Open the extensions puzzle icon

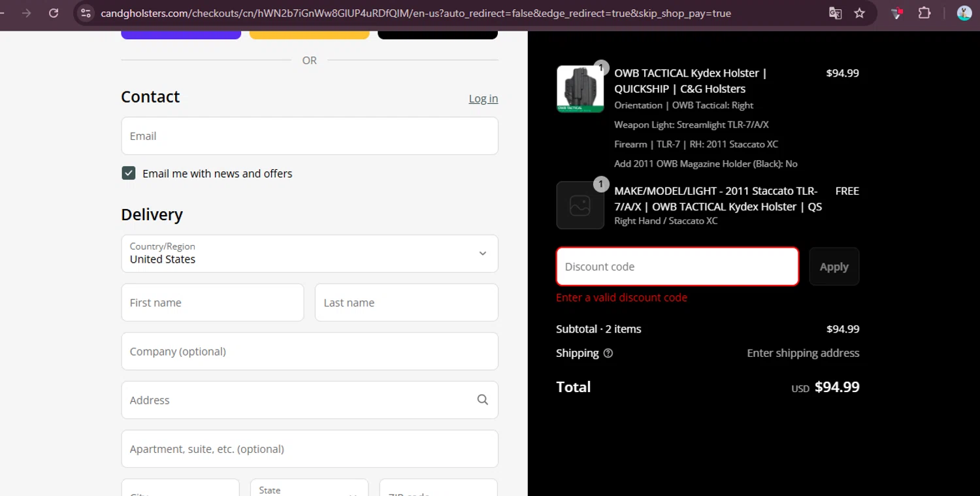coord(924,13)
